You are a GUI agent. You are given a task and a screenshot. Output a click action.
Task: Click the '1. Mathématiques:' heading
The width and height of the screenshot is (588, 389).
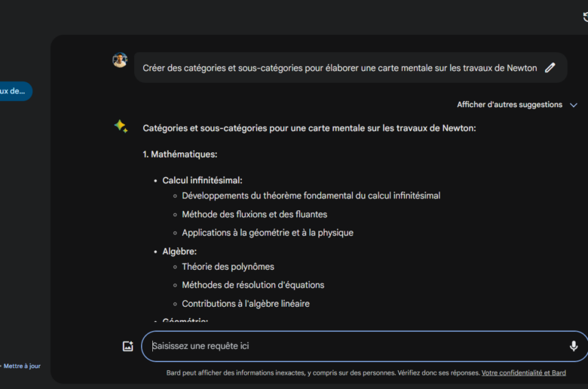[x=180, y=154]
